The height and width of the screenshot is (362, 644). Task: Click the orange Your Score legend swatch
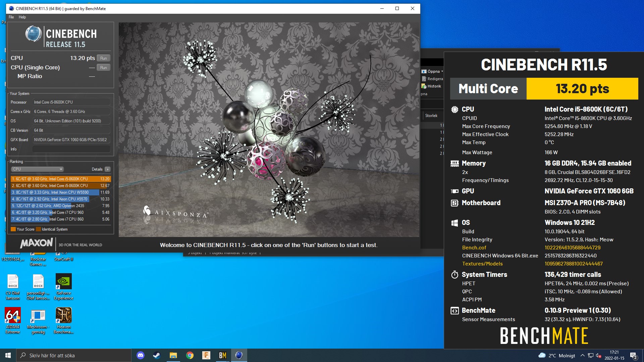[x=13, y=229]
